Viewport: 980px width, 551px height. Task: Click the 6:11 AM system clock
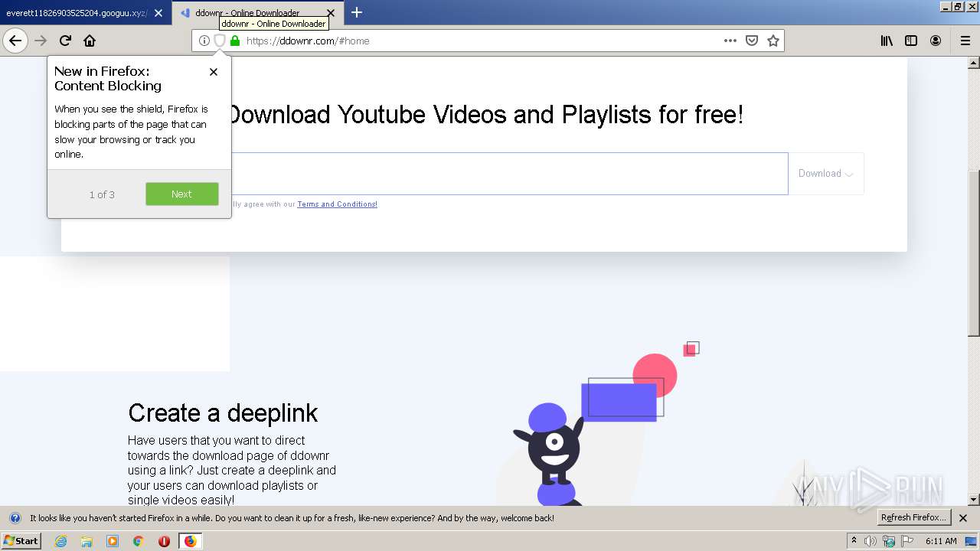click(x=941, y=541)
